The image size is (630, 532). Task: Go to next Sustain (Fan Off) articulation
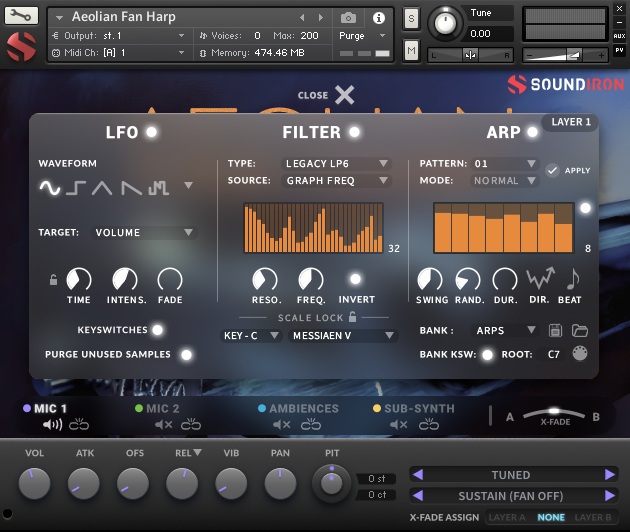click(x=610, y=495)
